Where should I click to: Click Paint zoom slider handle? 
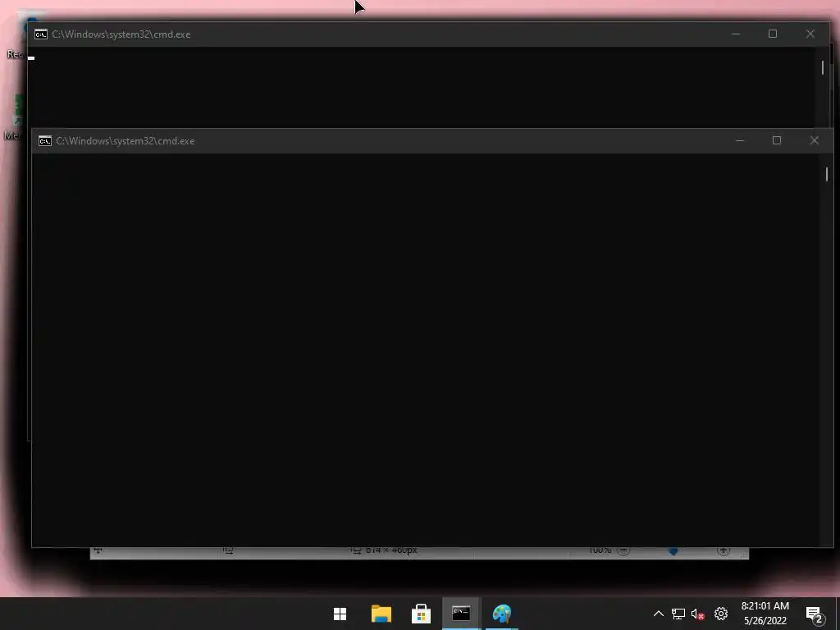coord(673,551)
